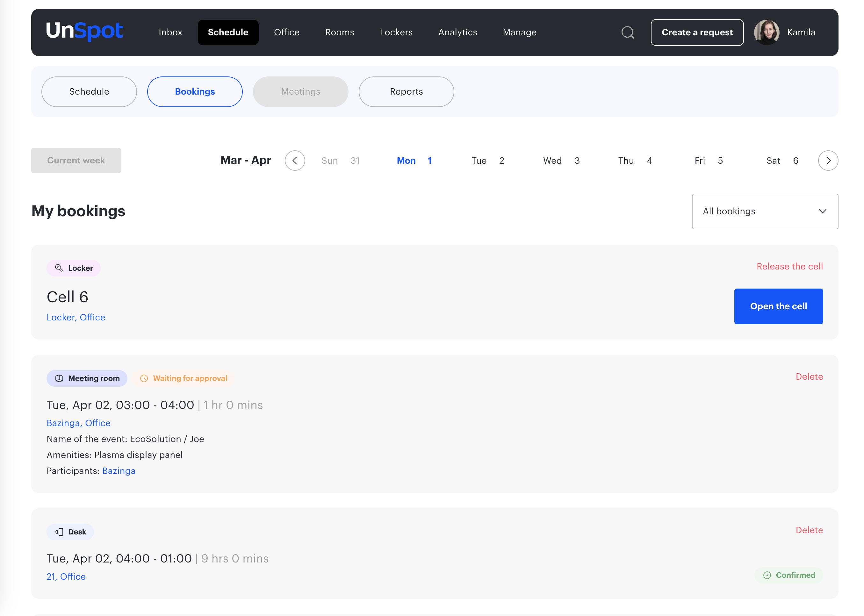Select Sun 31 in week strip

(340, 161)
